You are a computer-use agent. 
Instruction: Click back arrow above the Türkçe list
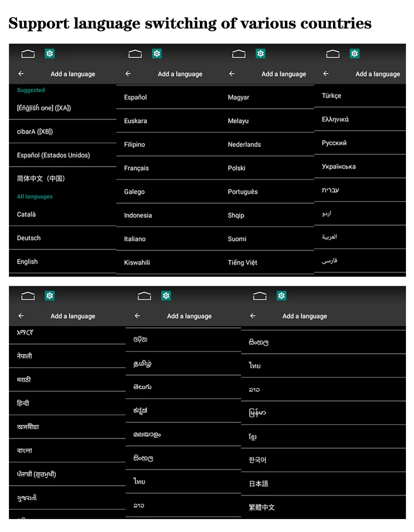[326, 73]
